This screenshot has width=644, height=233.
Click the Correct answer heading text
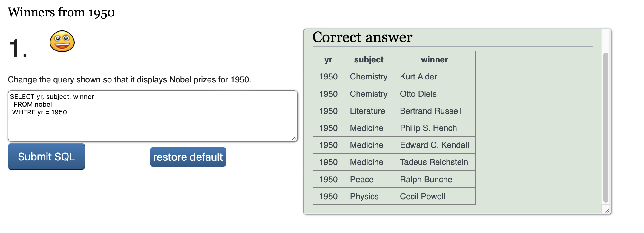click(x=362, y=37)
